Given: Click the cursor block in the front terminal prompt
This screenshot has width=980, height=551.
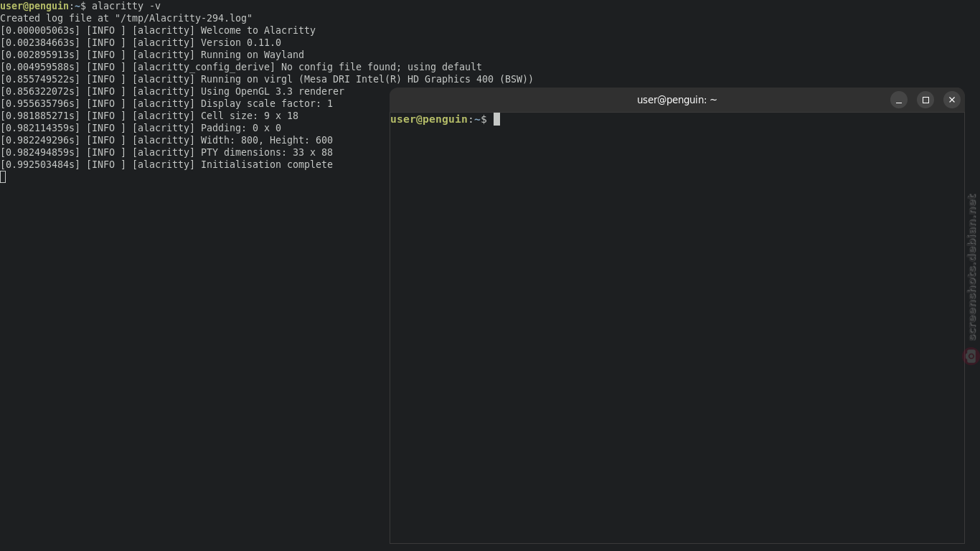Looking at the screenshot, I should pos(496,119).
